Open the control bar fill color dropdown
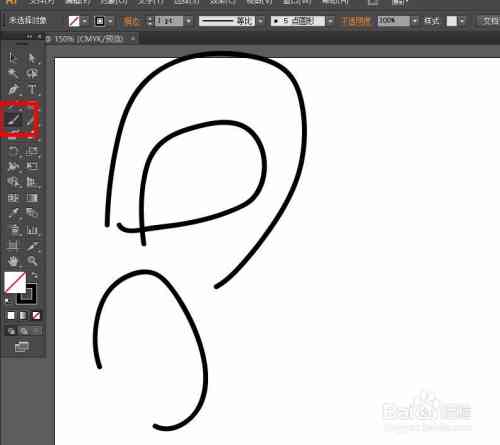The image size is (500, 445). click(84, 21)
